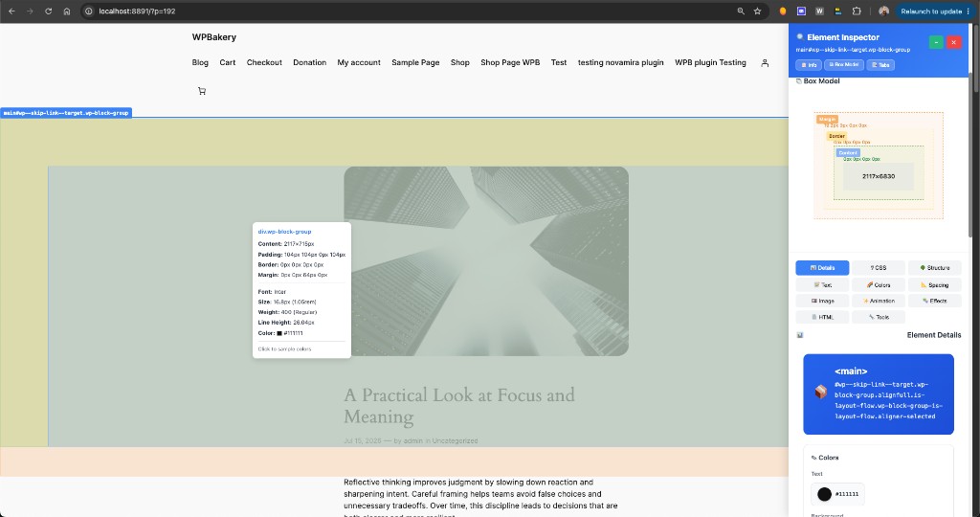The image size is (980, 517).
Task: Click the Content label in box model
Action: [848, 152]
